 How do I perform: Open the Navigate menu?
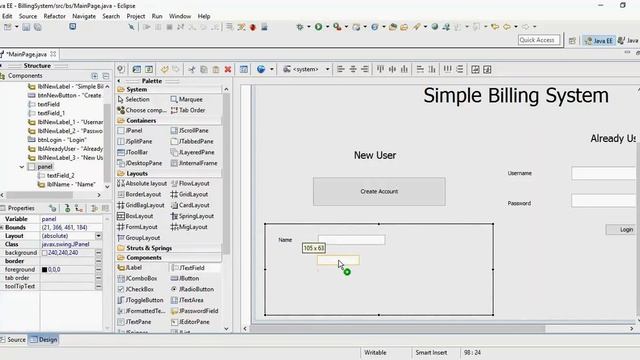tap(84, 16)
